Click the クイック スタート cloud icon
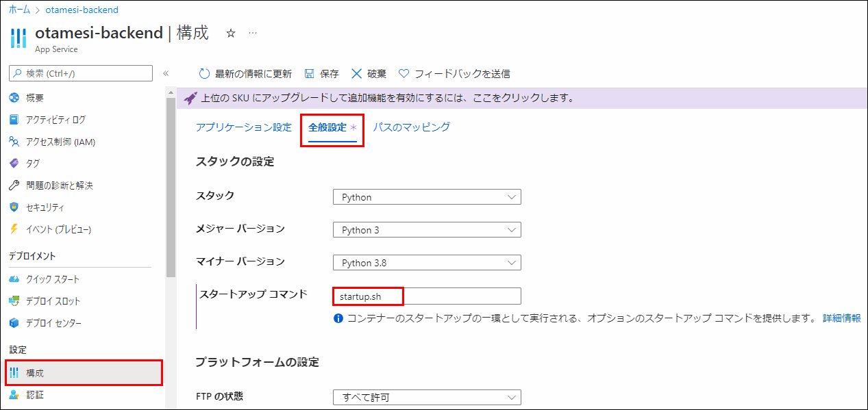Screen dimensions: 868x410 pos(14,279)
